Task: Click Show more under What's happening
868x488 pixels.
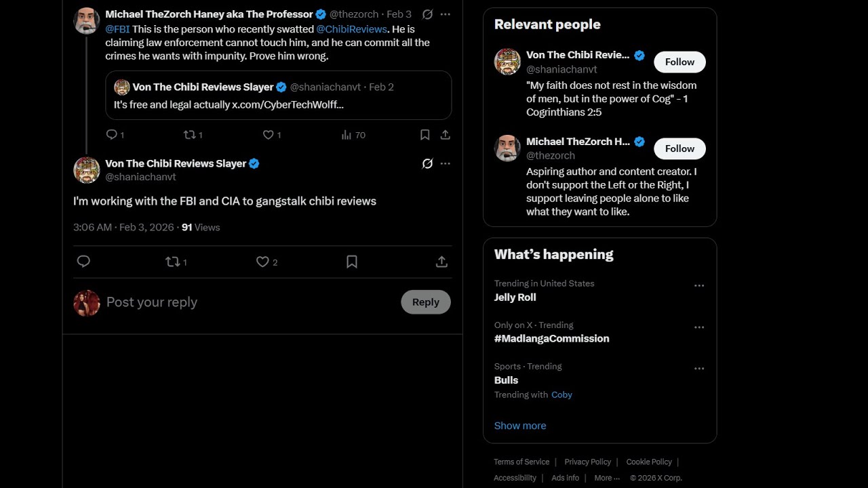Action: tap(520, 426)
